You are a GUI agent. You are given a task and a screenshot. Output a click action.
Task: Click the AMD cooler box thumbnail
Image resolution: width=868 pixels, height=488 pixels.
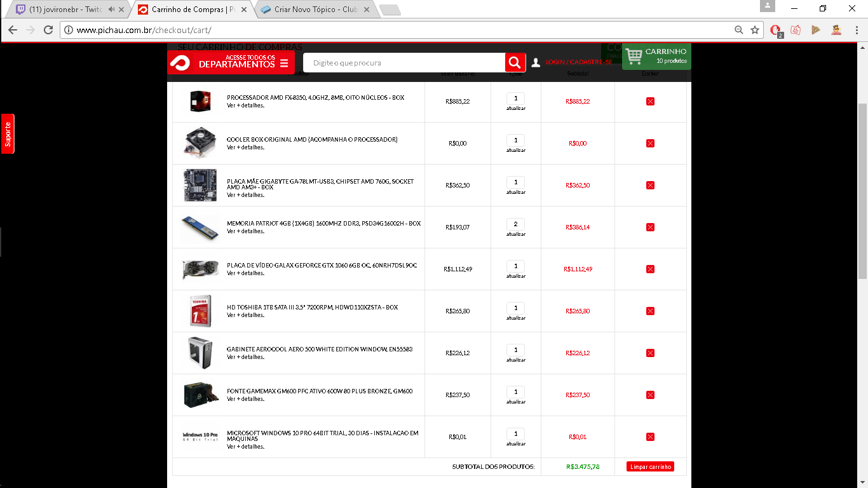click(x=200, y=142)
